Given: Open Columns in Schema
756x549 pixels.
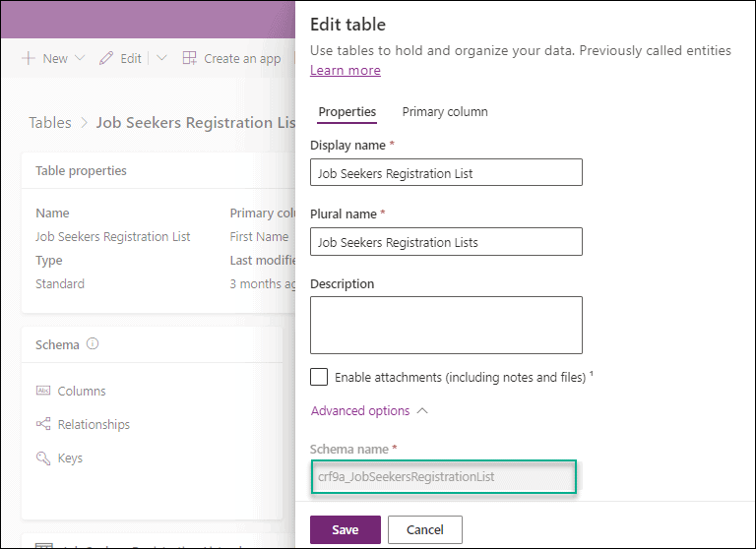Looking at the screenshot, I should [82, 391].
